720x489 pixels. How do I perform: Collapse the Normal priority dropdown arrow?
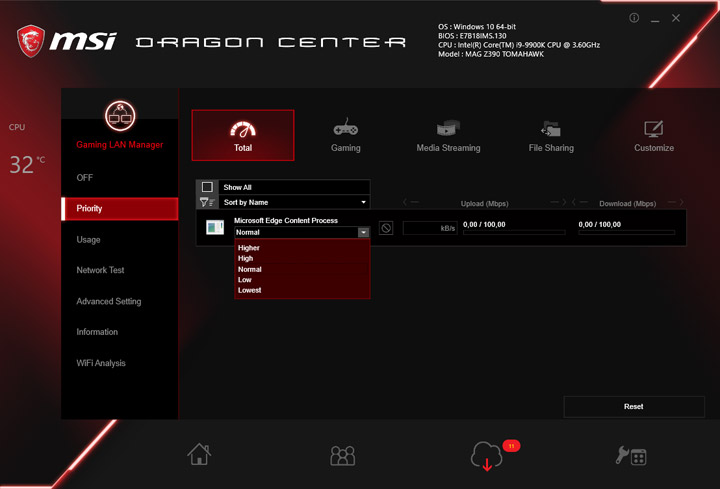363,232
